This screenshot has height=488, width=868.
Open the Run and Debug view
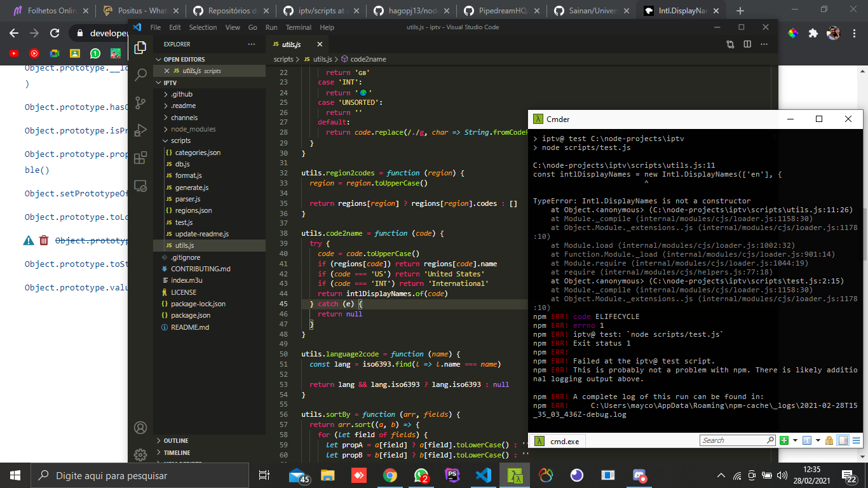pyautogui.click(x=140, y=130)
